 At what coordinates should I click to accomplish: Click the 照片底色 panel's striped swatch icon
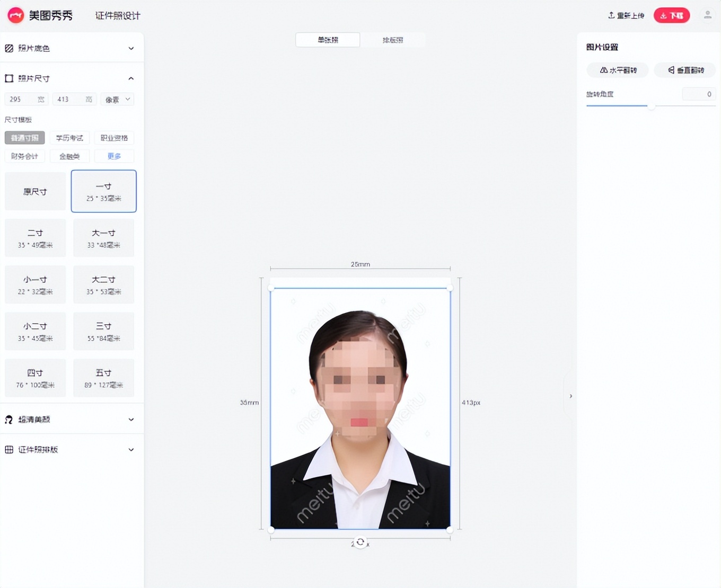(x=9, y=48)
